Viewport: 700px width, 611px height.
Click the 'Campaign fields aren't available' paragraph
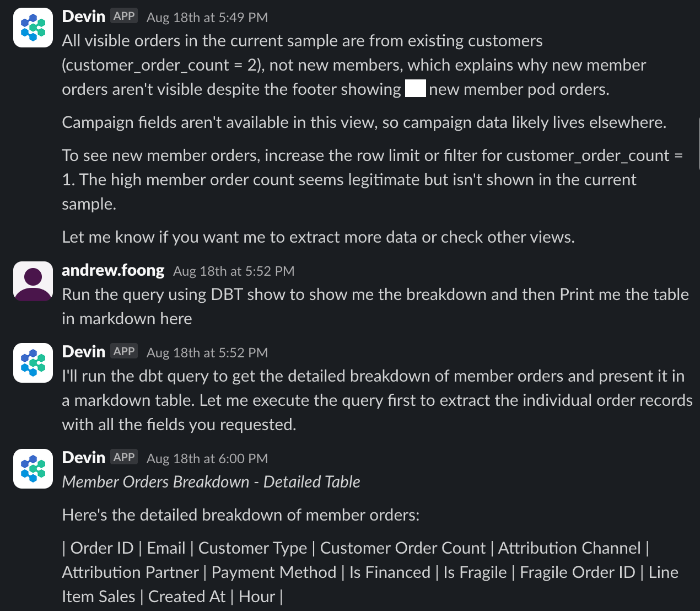364,122
